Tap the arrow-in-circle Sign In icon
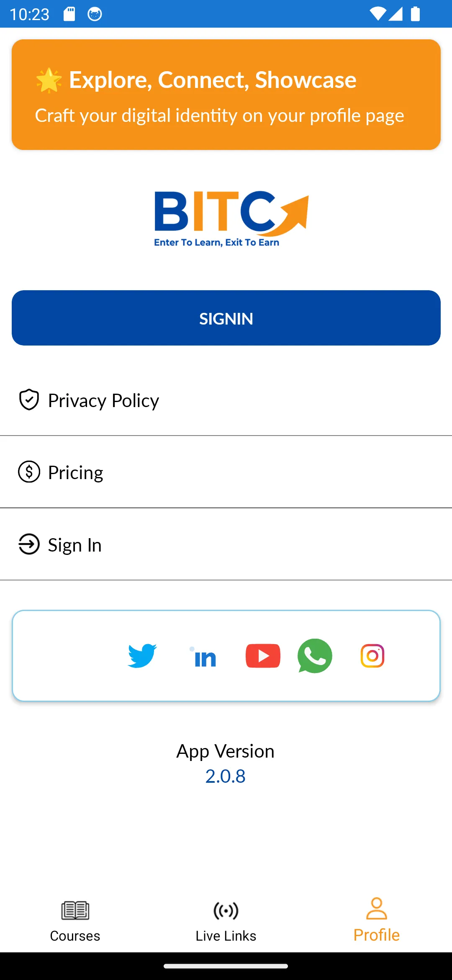This screenshot has width=452, height=980. point(29,544)
